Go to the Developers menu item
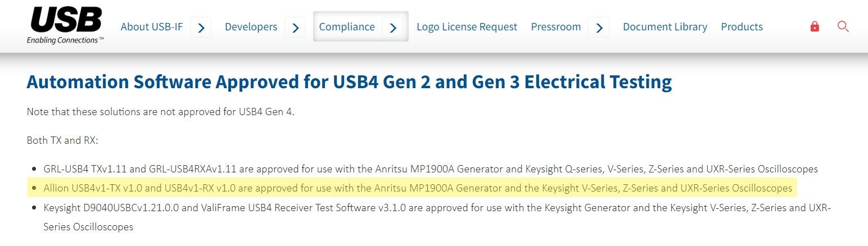This screenshot has width=868, height=246. pyautogui.click(x=251, y=27)
